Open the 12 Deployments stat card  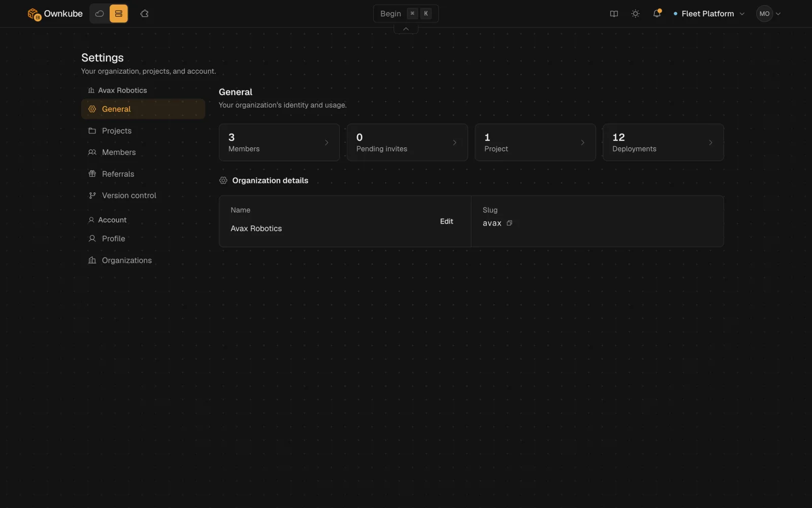click(x=663, y=142)
